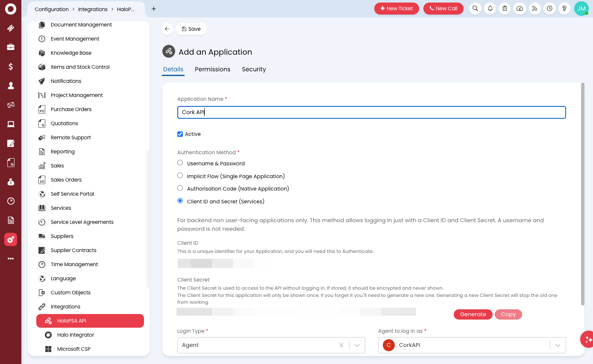
Task: Click Generate client secret button
Action: click(x=473, y=314)
